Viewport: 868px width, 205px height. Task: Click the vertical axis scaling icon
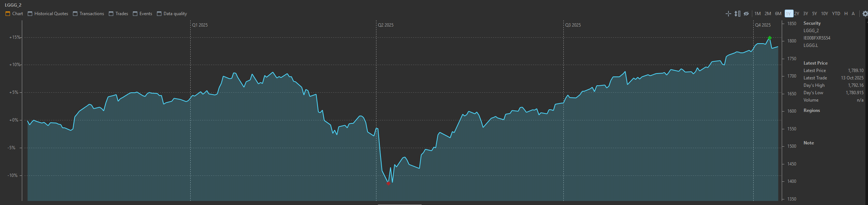tap(737, 14)
